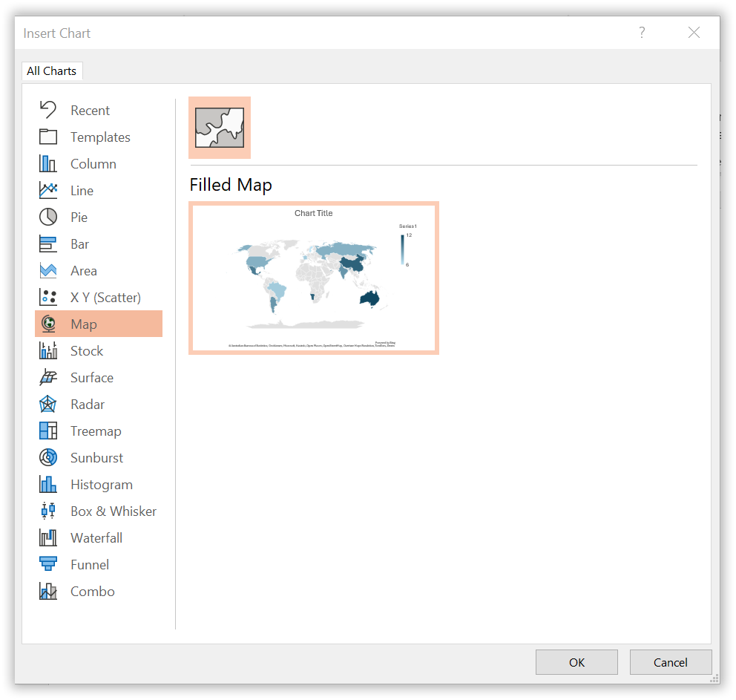Choose the Filled Map subtype icon
736x700 pixels.
point(220,128)
